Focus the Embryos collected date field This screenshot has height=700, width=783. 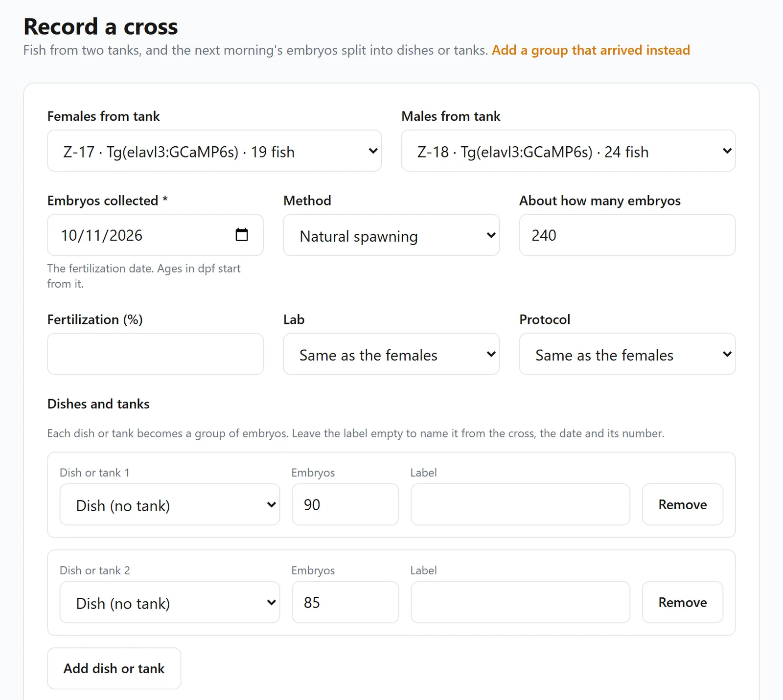(x=155, y=235)
